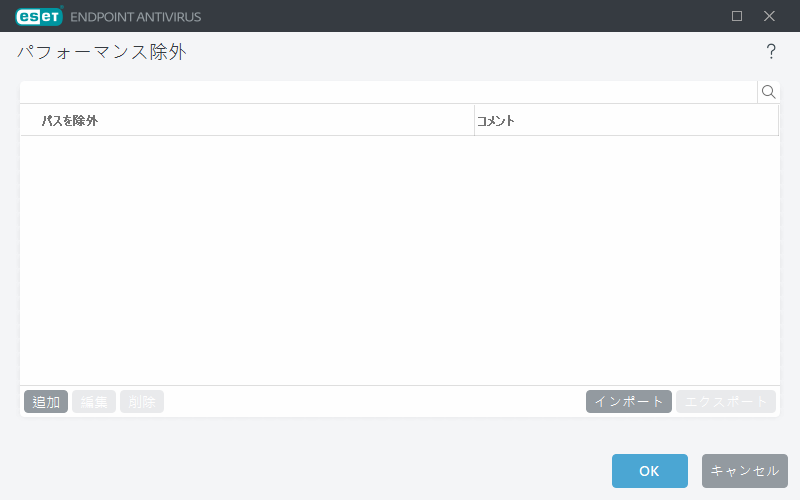Click the インポート button
800x500 pixels.
tap(629, 402)
